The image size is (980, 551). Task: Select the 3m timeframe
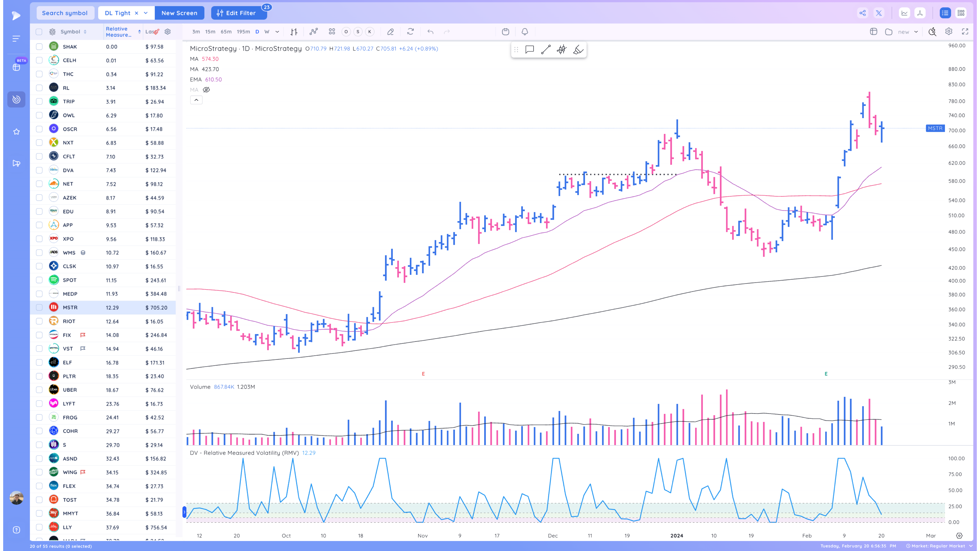(196, 32)
